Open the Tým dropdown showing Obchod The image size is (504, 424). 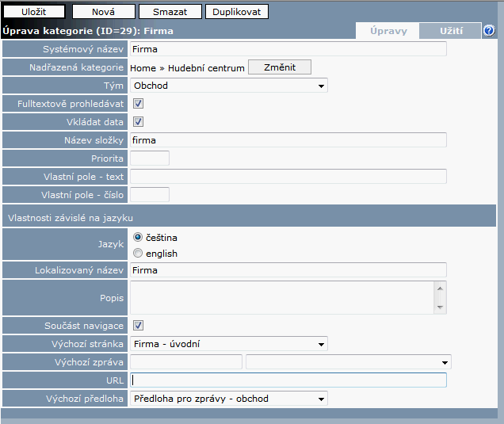(228, 86)
